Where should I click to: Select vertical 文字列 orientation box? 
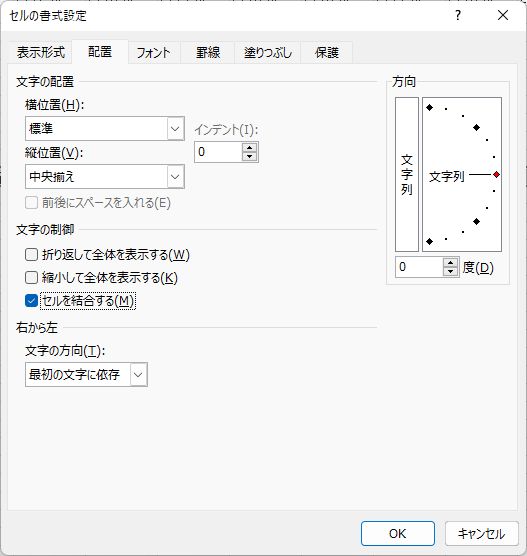(407, 174)
